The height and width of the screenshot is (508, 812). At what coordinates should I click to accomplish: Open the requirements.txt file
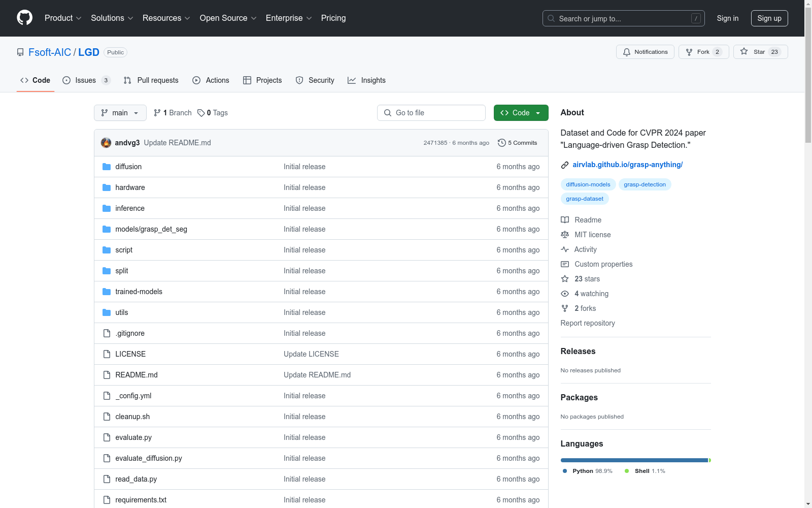click(141, 500)
